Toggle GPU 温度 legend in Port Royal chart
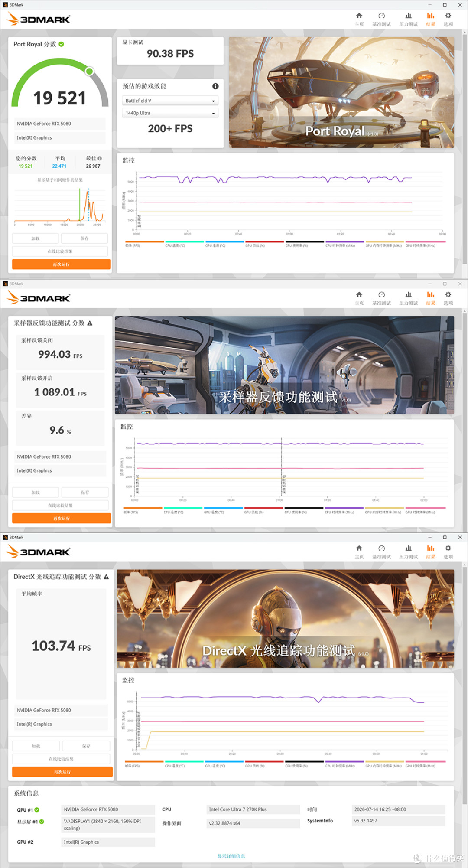The image size is (468, 868). (224, 244)
